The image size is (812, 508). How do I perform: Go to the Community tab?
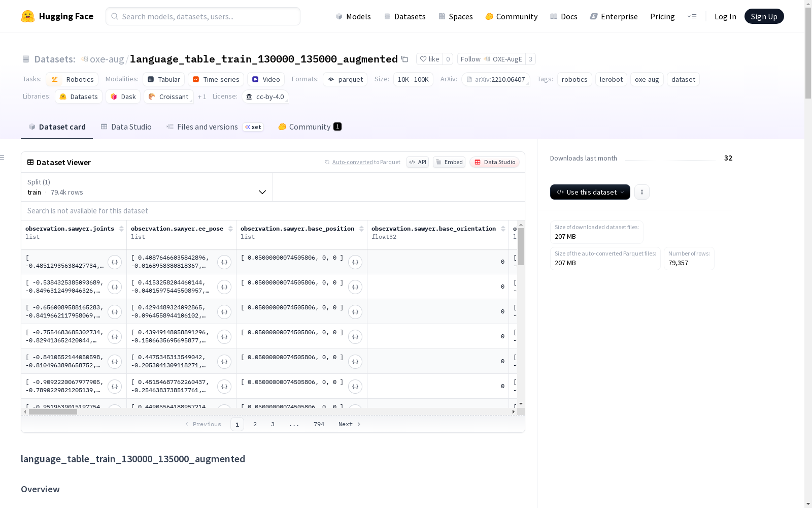(x=310, y=127)
